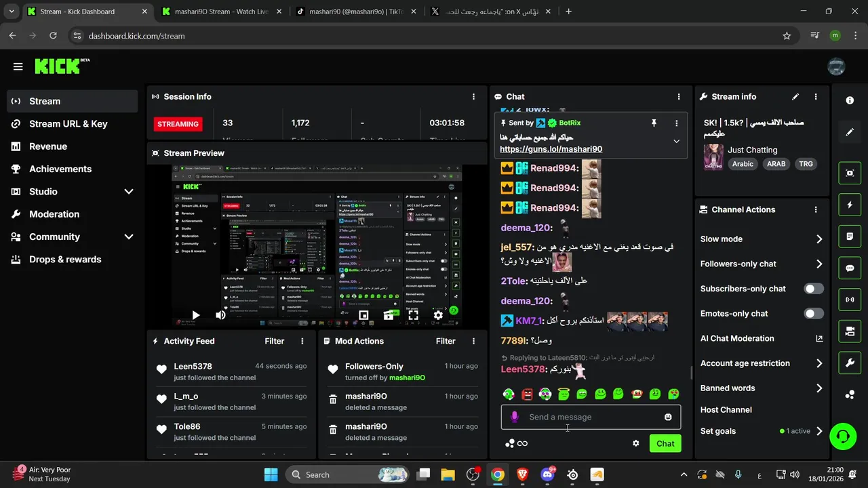Click the Just Chatting category thumbnail
This screenshot has height=488, width=868.
713,157
